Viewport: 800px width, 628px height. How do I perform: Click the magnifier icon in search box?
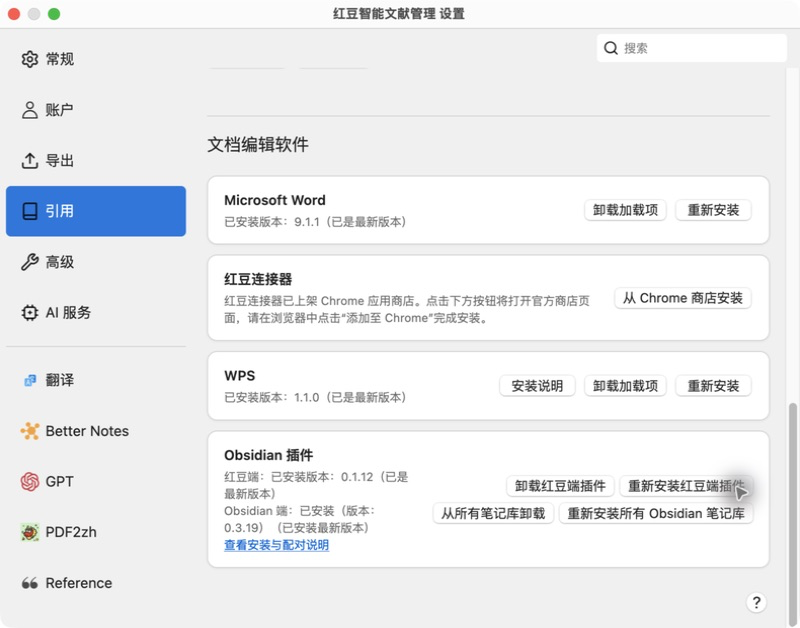[x=611, y=48]
